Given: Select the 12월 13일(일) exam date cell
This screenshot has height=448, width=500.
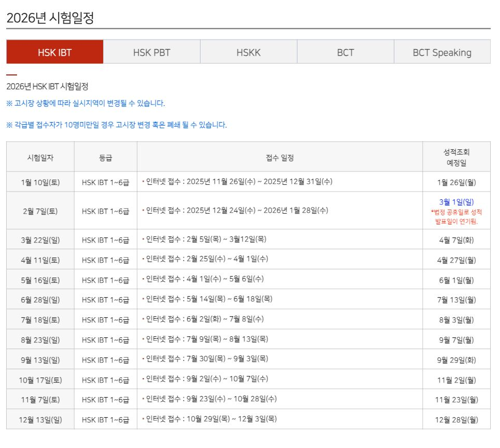Looking at the screenshot, I should pyautogui.click(x=41, y=420).
